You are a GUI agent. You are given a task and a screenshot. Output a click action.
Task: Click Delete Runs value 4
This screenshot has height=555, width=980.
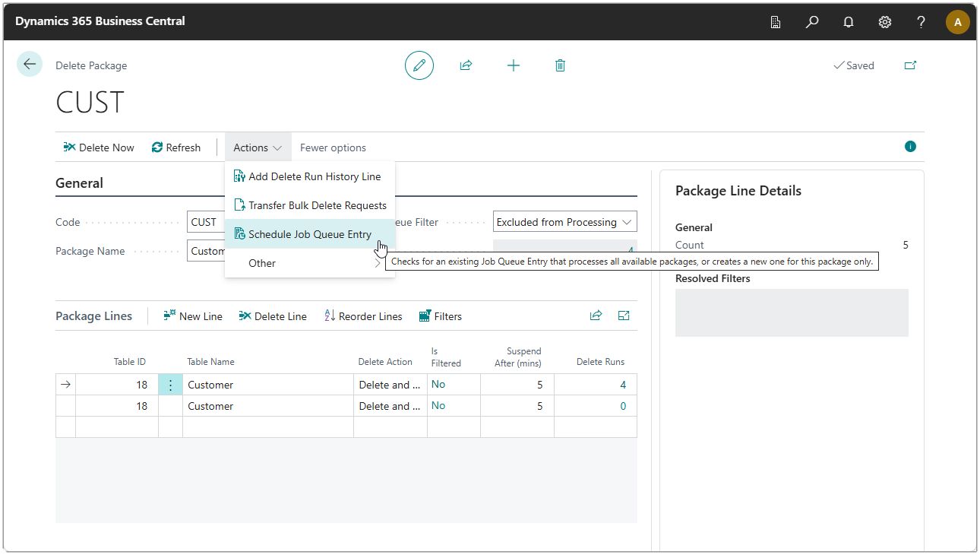623,385
